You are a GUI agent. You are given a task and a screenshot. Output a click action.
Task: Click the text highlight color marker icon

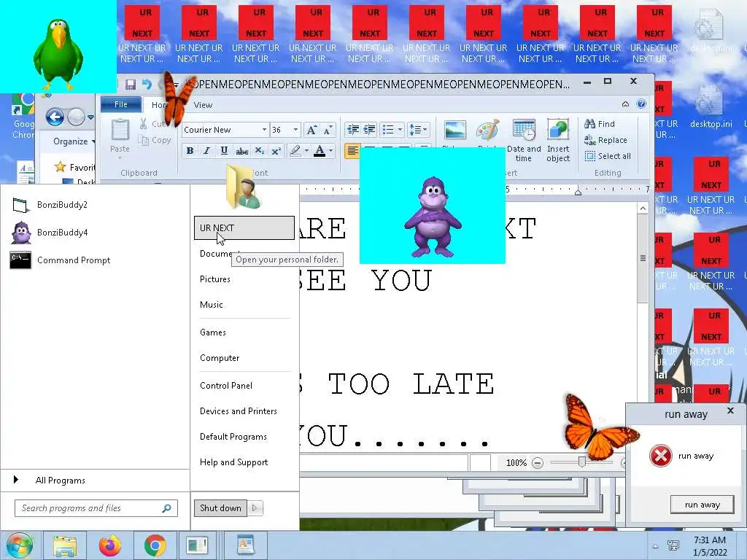[295, 151]
